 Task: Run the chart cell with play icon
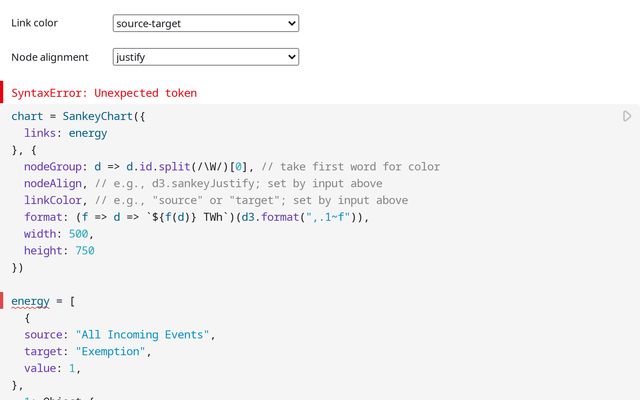pos(627,117)
